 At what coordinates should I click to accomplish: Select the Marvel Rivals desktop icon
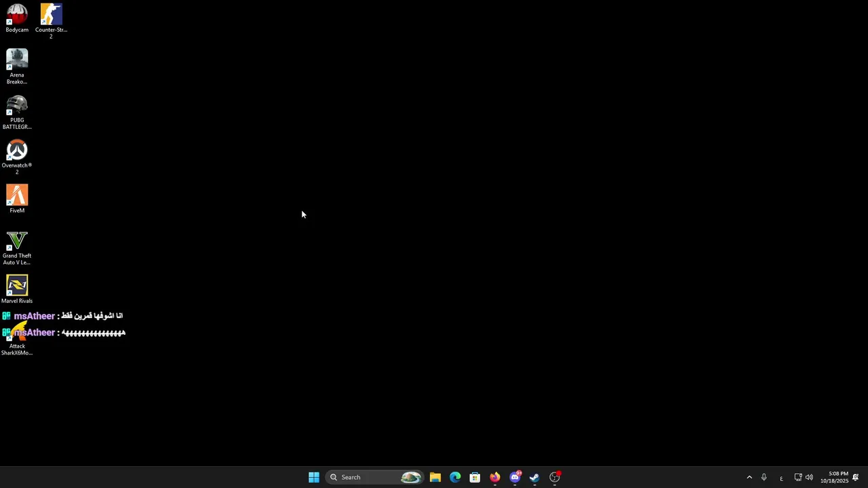[17, 289]
